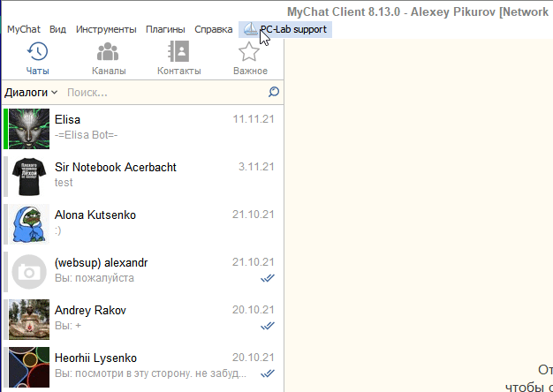Open the MyChat menu
The height and width of the screenshot is (392, 553).
[24, 29]
